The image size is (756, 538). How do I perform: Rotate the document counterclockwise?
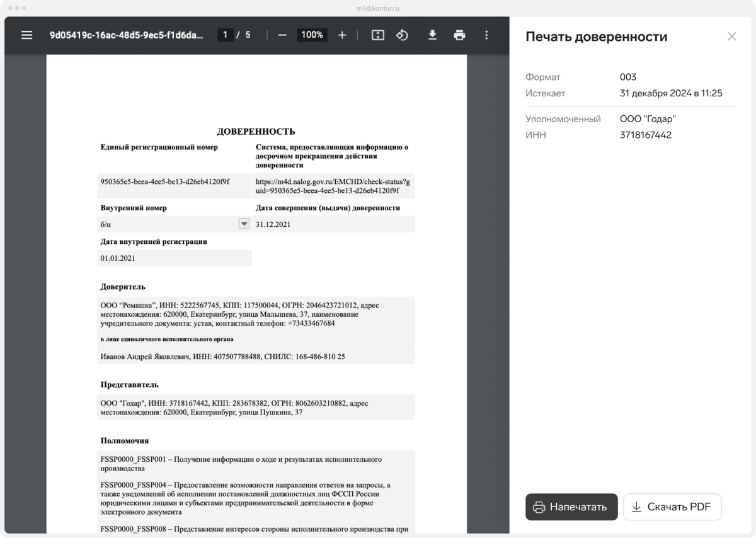[402, 35]
